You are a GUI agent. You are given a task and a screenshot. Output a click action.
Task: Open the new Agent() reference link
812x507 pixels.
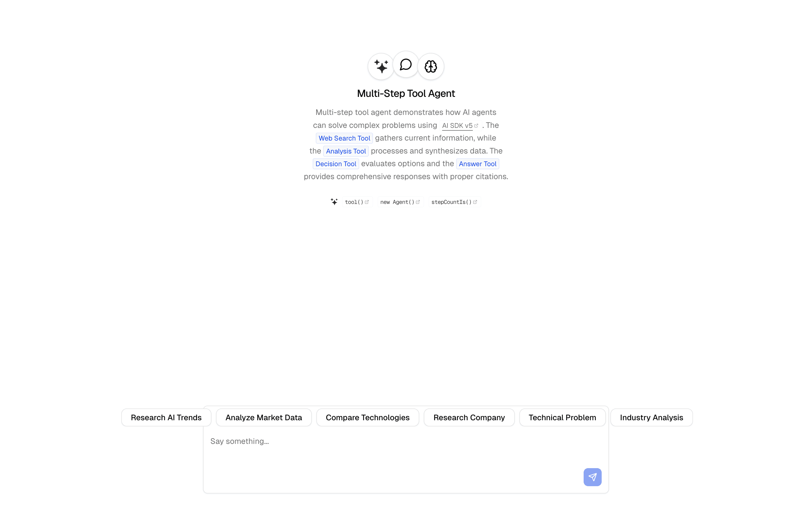397,202
